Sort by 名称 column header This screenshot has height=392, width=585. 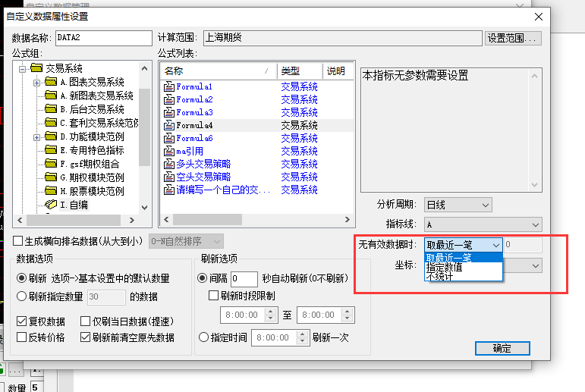219,71
